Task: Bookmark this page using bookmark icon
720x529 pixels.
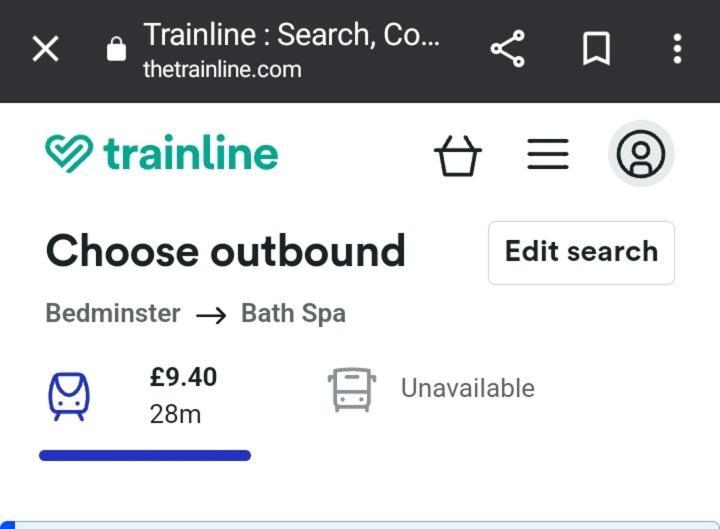Action: [596, 49]
